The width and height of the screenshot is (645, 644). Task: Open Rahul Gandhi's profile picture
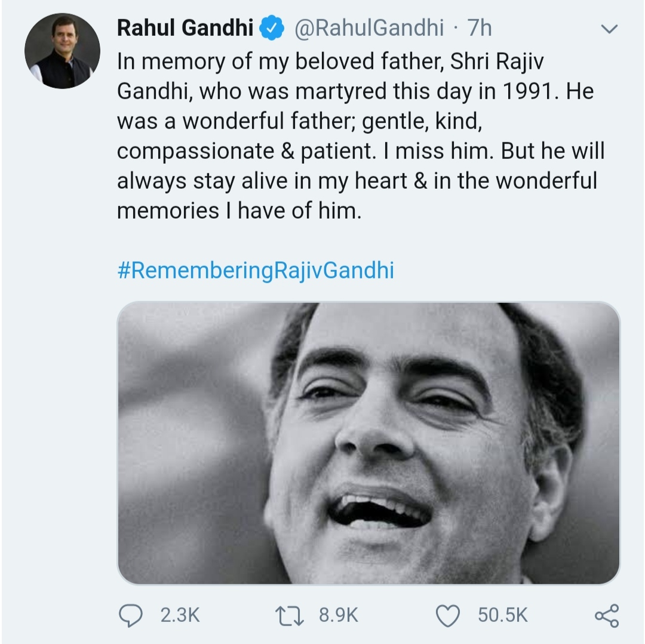coord(62,51)
